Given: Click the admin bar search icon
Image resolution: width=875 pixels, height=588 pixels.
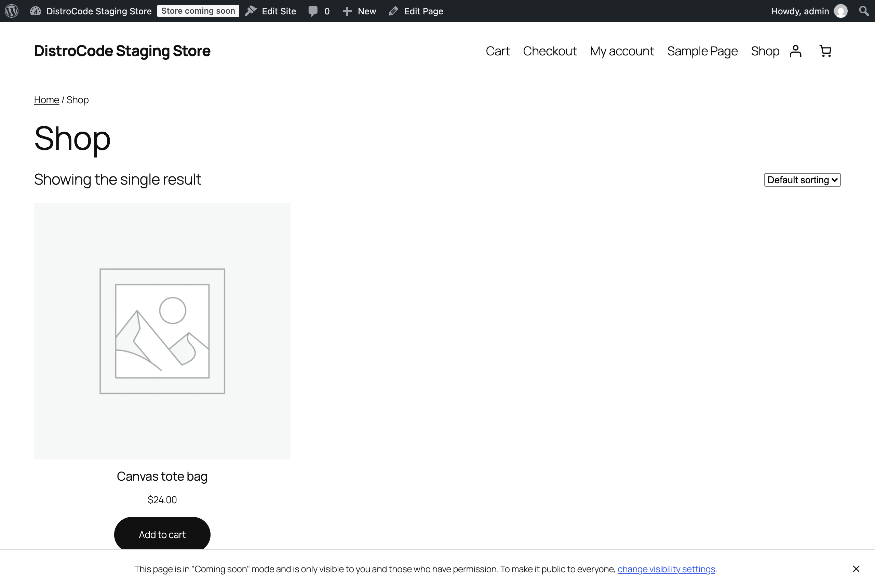Looking at the screenshot, I should coord(864,11).
